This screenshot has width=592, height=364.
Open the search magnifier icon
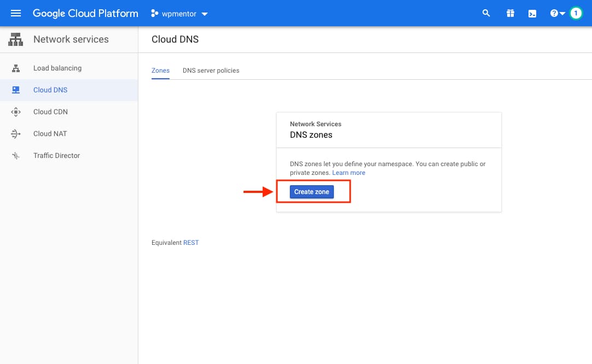tap(486, 14)
